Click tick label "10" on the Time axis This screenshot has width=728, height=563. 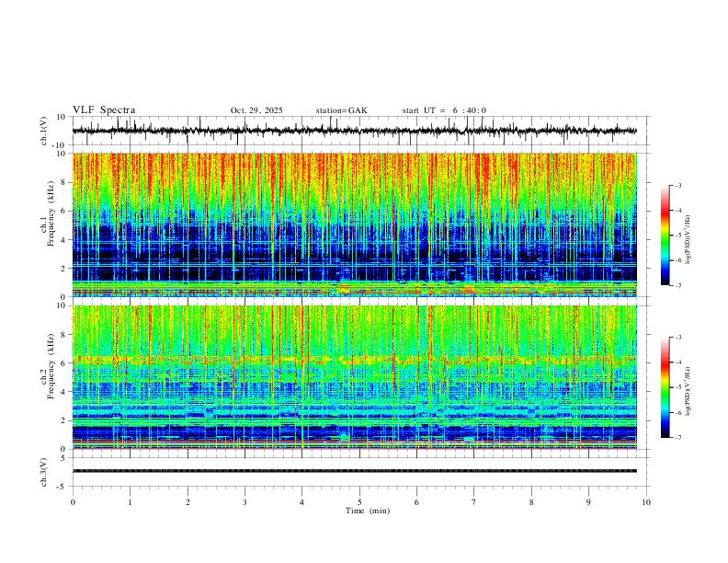(646, 502)
